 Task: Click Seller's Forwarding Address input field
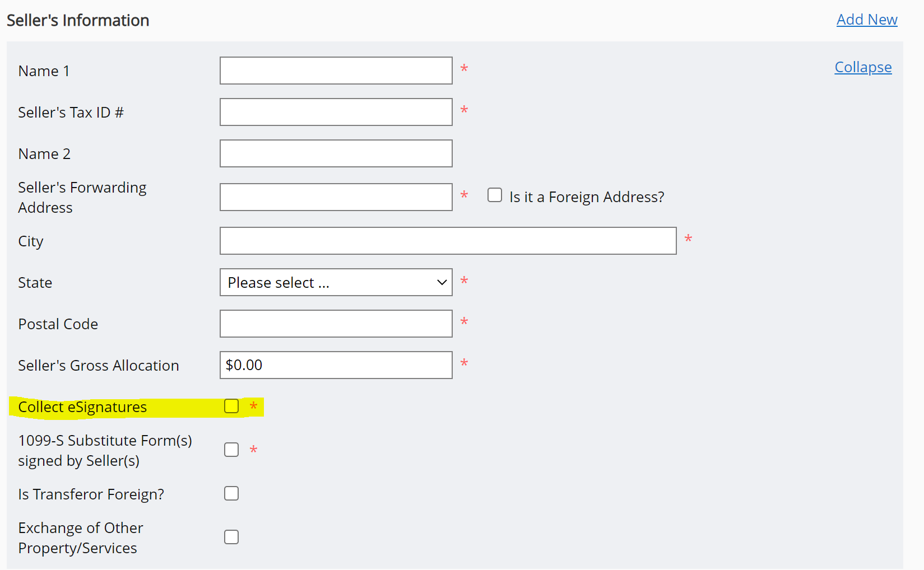pos(336,197)
